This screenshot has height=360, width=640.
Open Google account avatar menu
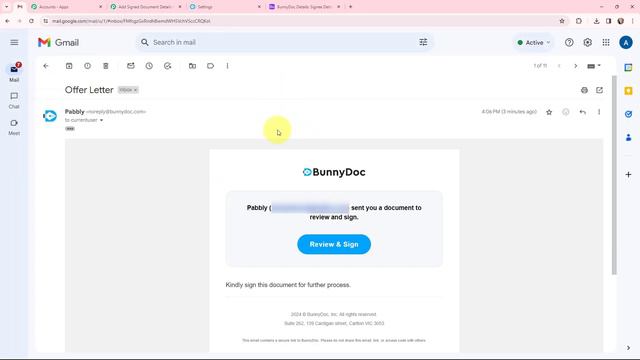click(626, 42)
